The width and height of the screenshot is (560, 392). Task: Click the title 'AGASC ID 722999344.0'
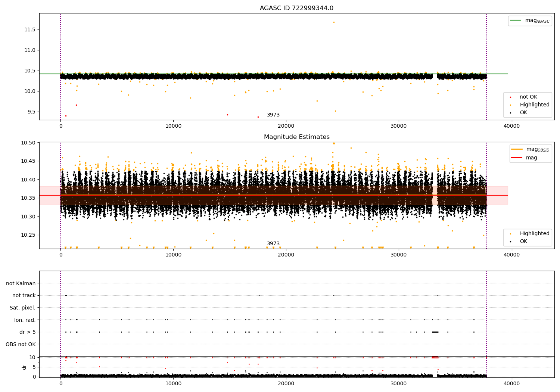tap(296, 8)
